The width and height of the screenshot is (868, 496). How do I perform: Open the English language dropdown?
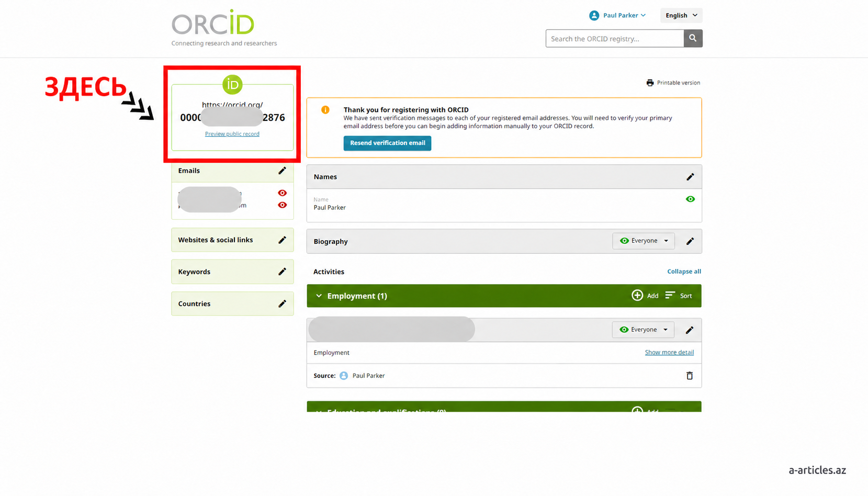click(681, 15)
